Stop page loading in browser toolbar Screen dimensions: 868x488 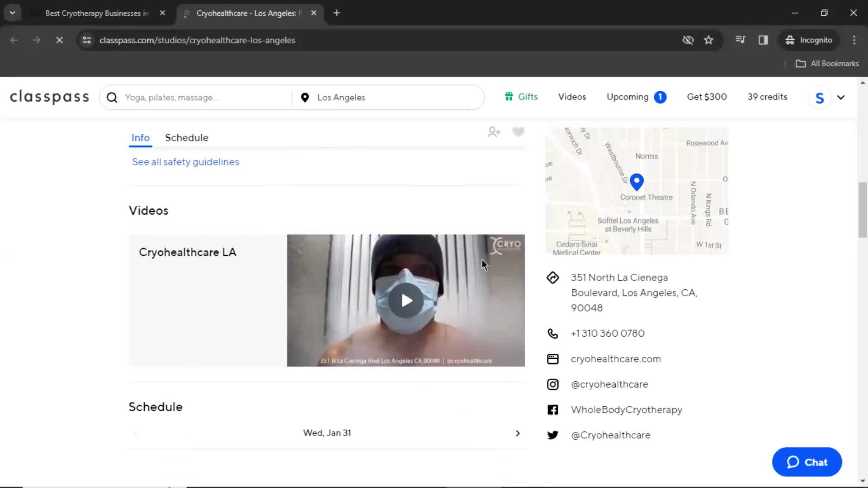point(59,40)
